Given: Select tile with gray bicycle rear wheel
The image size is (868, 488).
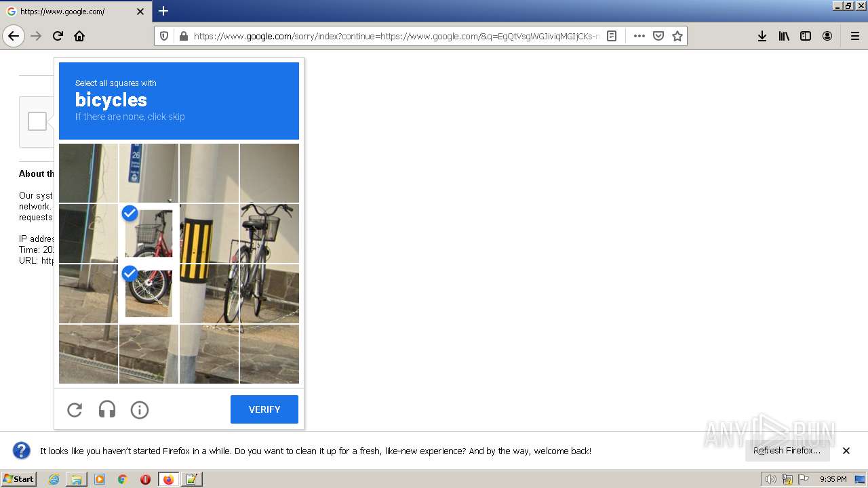Looking at the screenshot, I should point(209,293).
